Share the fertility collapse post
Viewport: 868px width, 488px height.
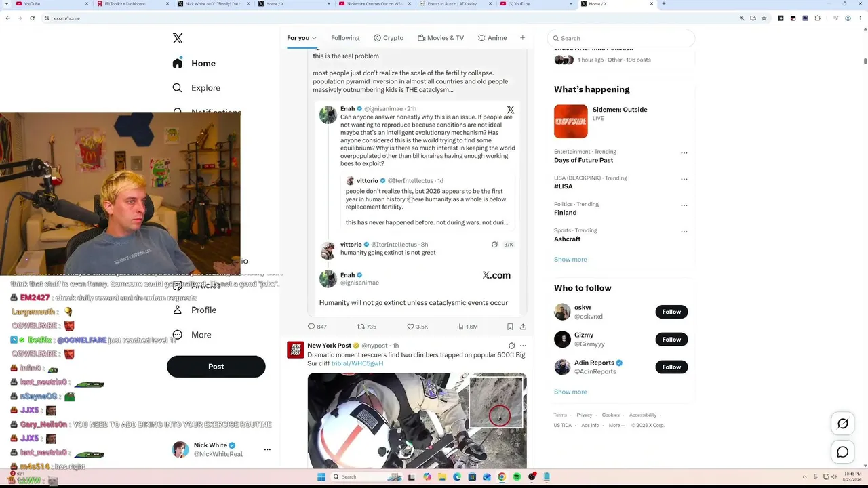tap(523, 327)
